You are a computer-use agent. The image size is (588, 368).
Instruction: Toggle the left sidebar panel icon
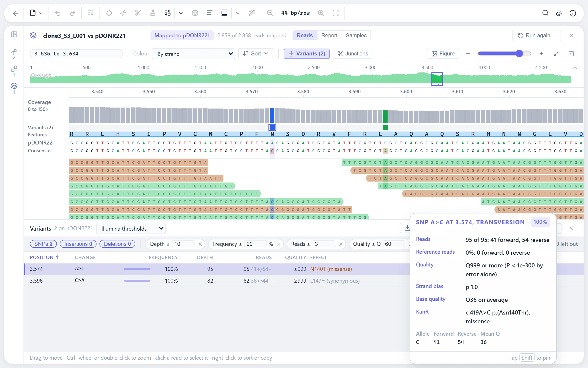point(14,34)
